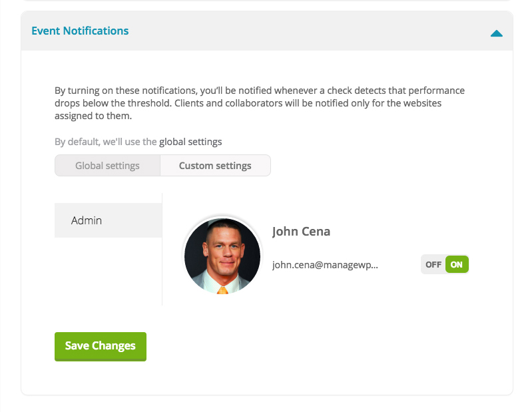This screenshot has width=532, height=412.
Task: Click the john.cena@managewp email address
Action: (x=325, y=264)
